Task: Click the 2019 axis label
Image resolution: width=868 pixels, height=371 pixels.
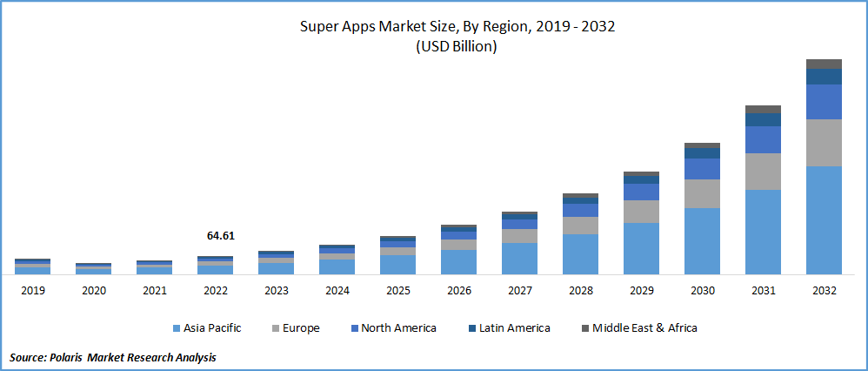Action: tap(33, 291)
